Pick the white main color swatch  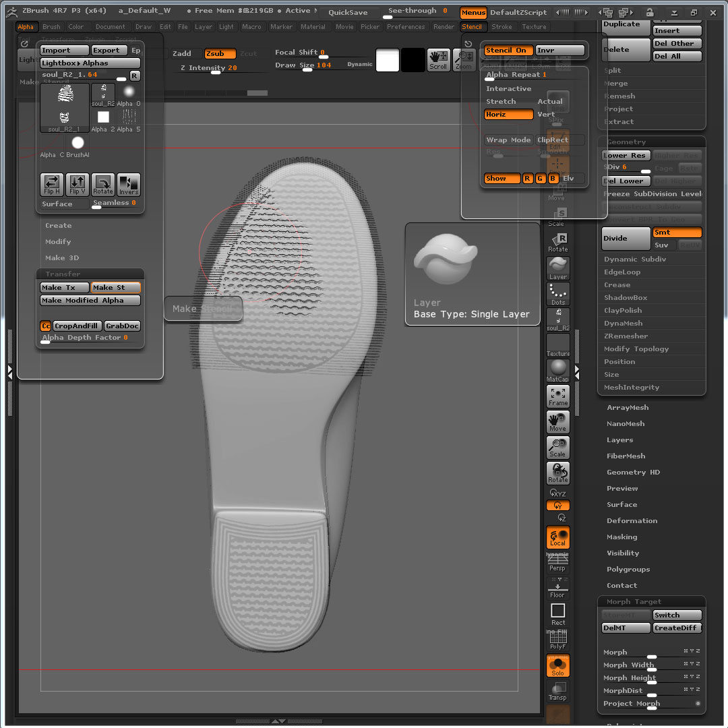387,61
